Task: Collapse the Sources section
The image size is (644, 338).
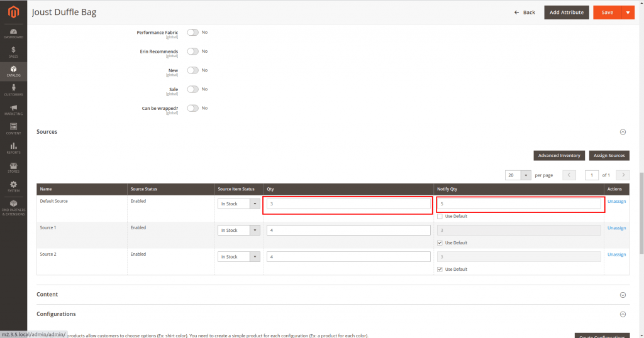Action: click(623, 132)
